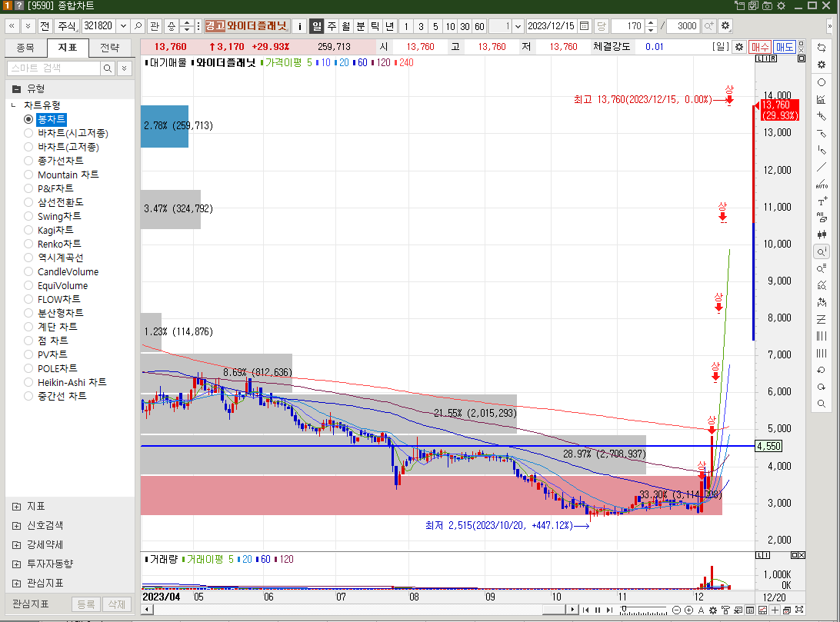Click the horizontal scrollbar thumb under the chart
This screenshot has height=622, width=840.
click(554, 610)
